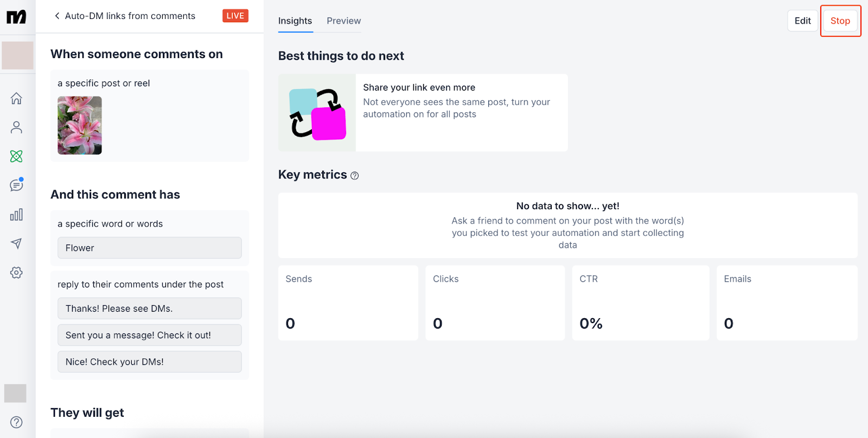The image size is (868, 438).
Task: Select the 'Thanks! Please see DMs.' reply
Action: pyautogui.click(x=149, y=308)
